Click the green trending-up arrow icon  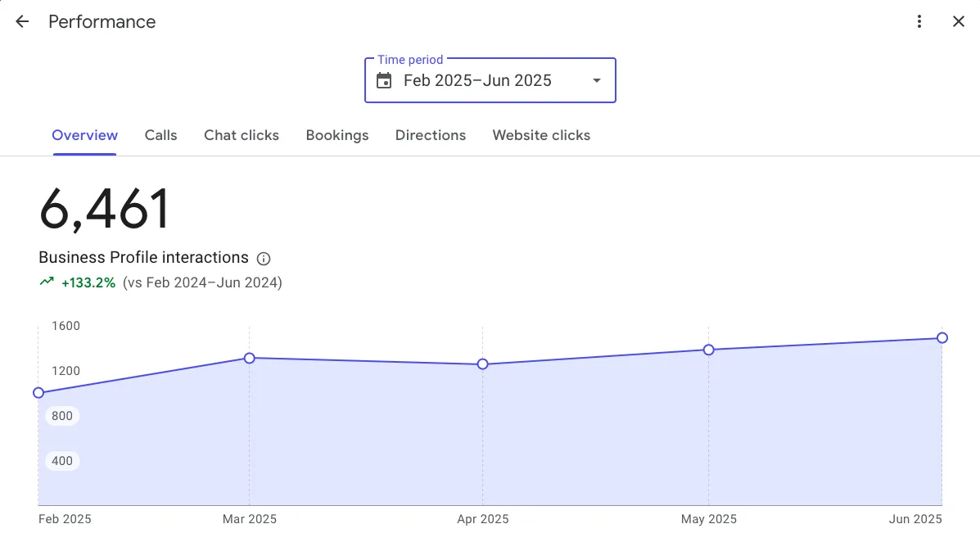click(47, 282)
